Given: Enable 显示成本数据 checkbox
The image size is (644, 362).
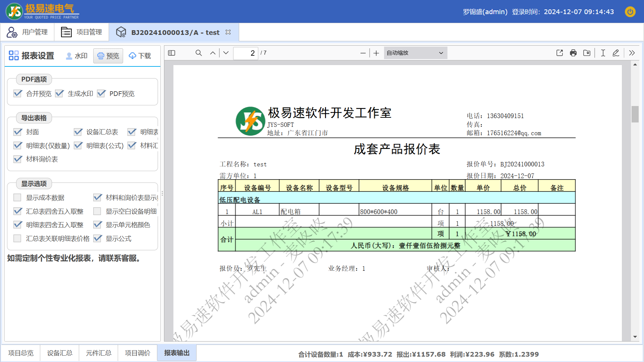Looking at the screenshot, I should pyautogui.click(x=17, y=198).
